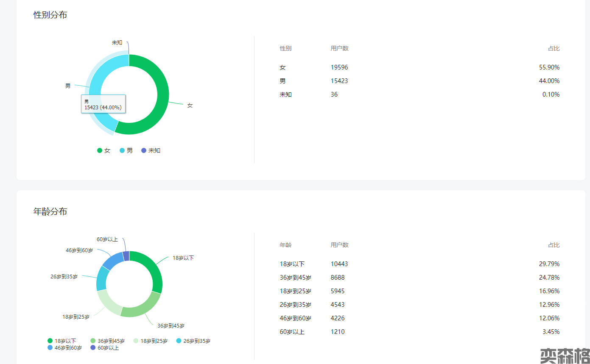Toggle the 女 legend item under gender chart

tap(104, 150)
